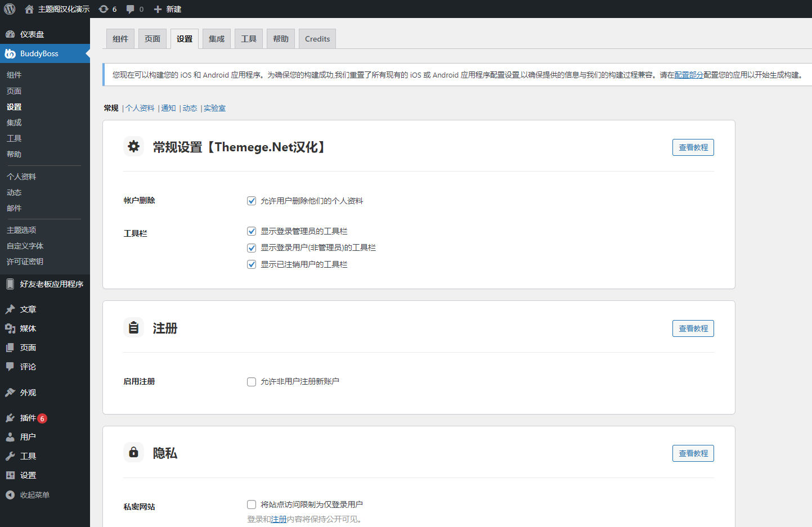The width and height of the screenshot is (812, 527).
Task: Open the 通知 settings sub-tab link
Action: (168, 108)
